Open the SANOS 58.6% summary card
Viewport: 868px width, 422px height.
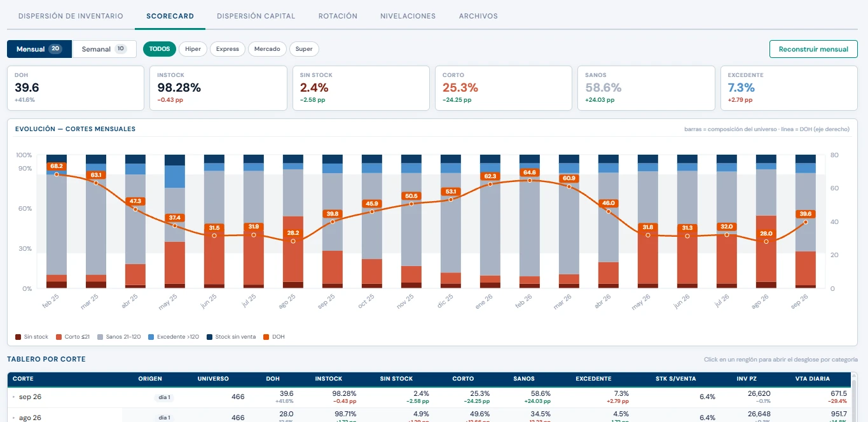[646, 88]
